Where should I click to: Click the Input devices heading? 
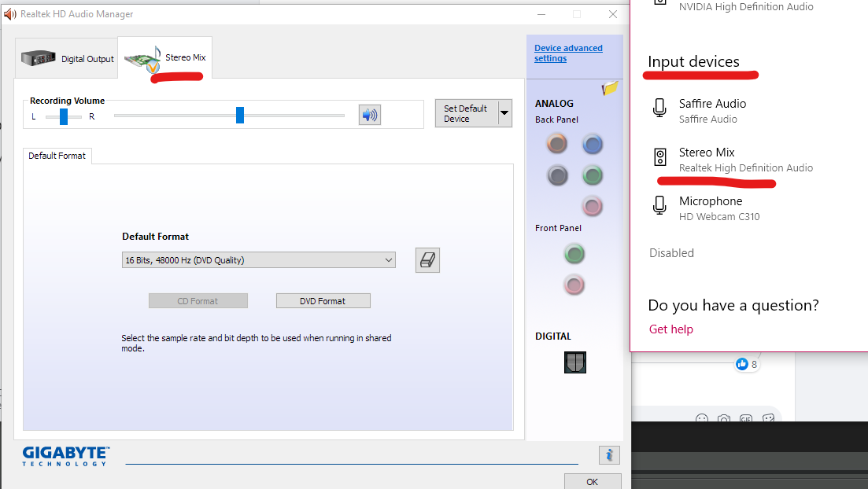693,61
